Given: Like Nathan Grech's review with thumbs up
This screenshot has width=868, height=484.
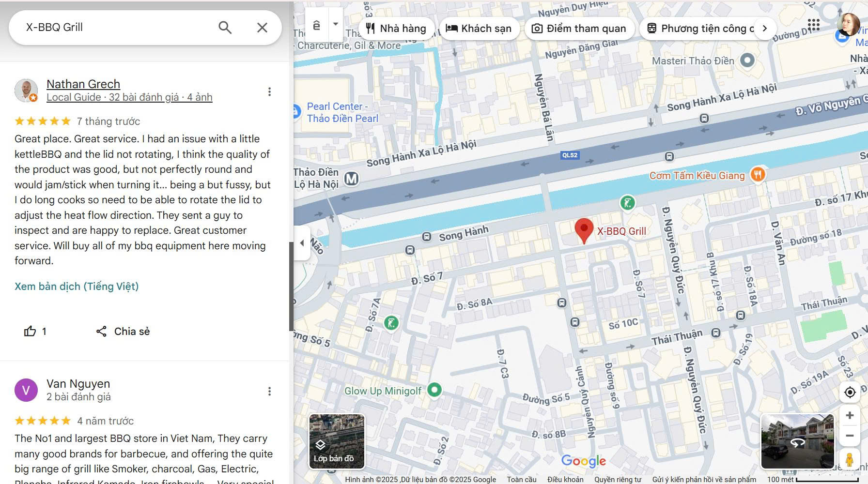Looking at the screenshot, I should tap(30, 331).
